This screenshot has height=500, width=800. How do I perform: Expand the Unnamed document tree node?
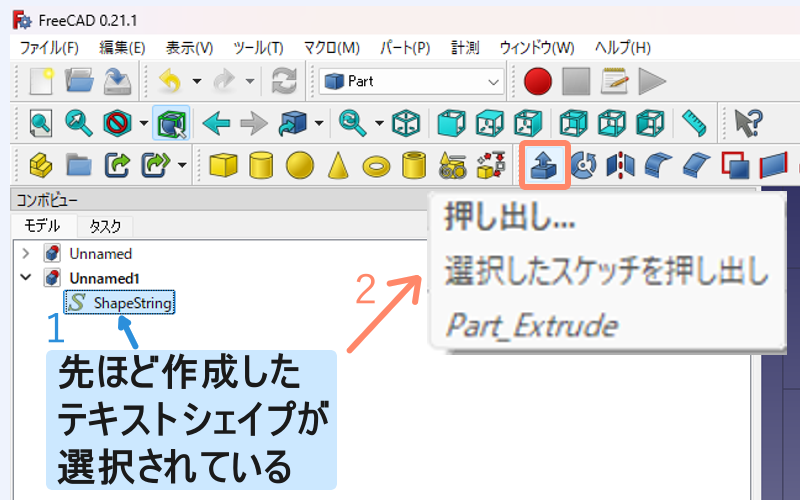(x=26, y=253)
